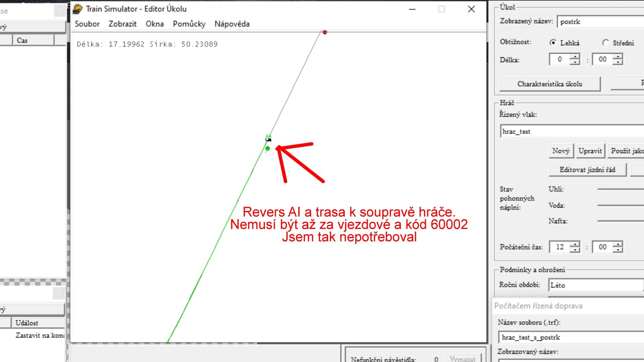This screenshot has width=644, height=362.
Task: Select the Lehká difficulty radio button
Action: [553, 43]
